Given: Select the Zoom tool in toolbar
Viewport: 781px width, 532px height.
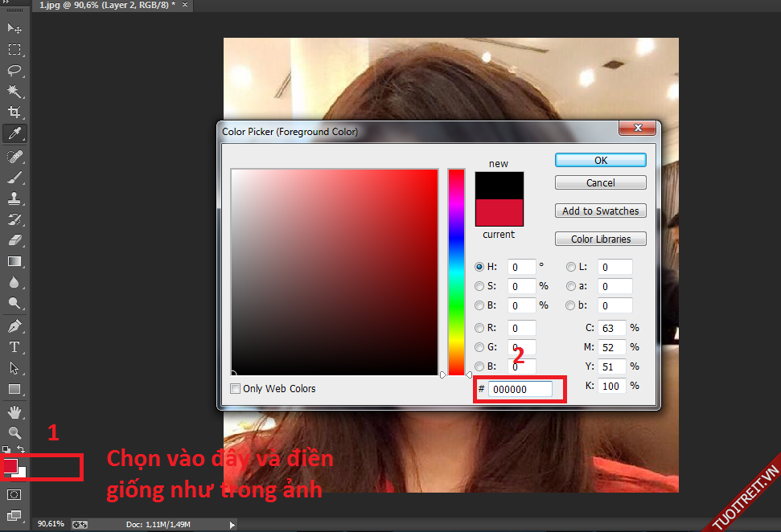Looking at the screenshot, I should [x=14, y=433].
